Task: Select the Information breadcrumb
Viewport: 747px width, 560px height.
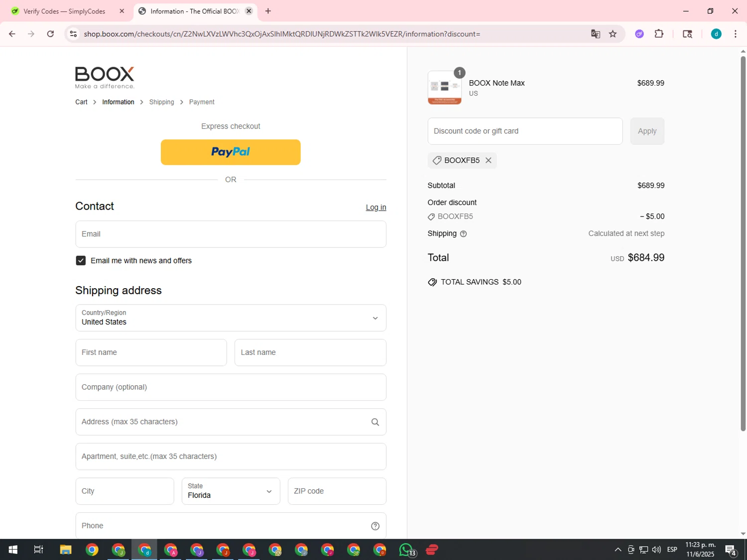Action: 118,102
